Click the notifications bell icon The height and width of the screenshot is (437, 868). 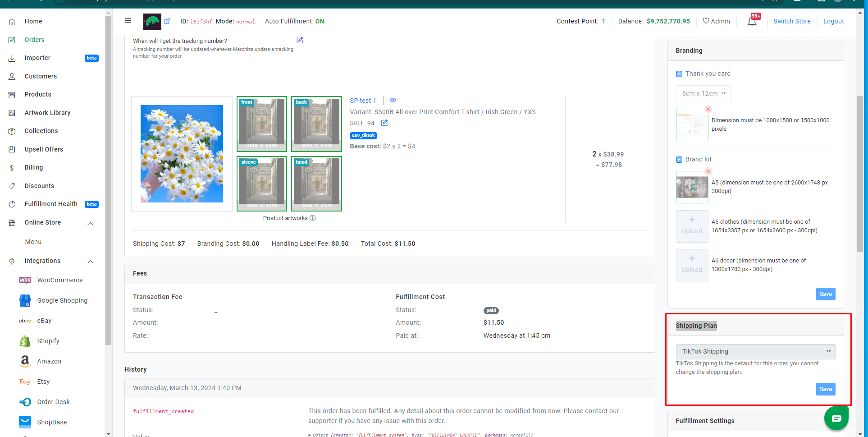(752, 21)
